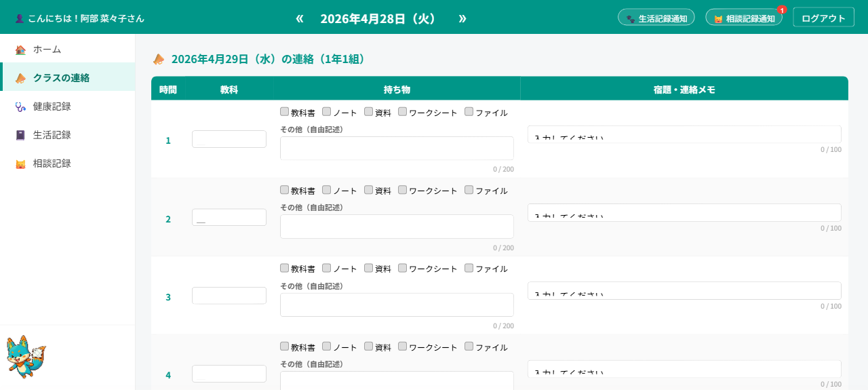Click the 持ち物 column header

pos(397,89)
